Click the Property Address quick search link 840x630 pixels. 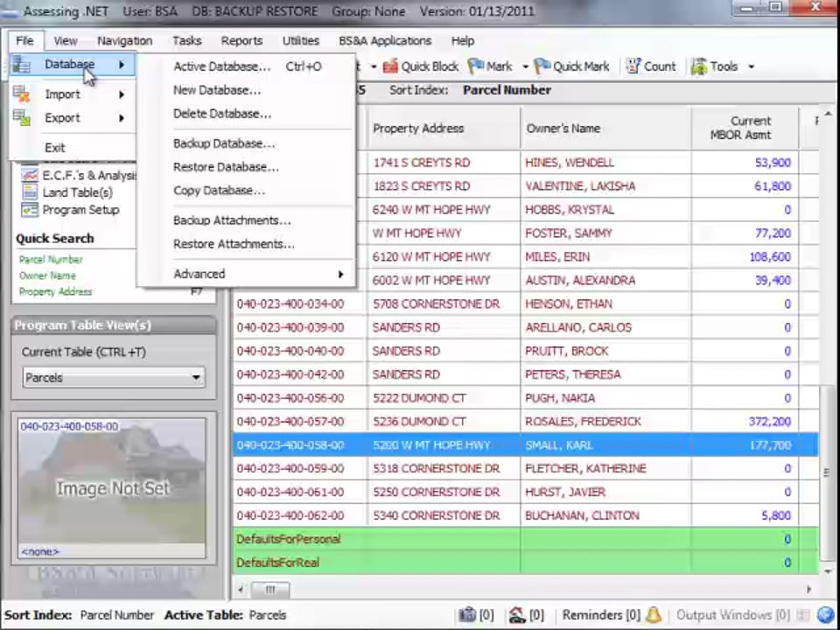pyautogui.click(x=55, y=291)
